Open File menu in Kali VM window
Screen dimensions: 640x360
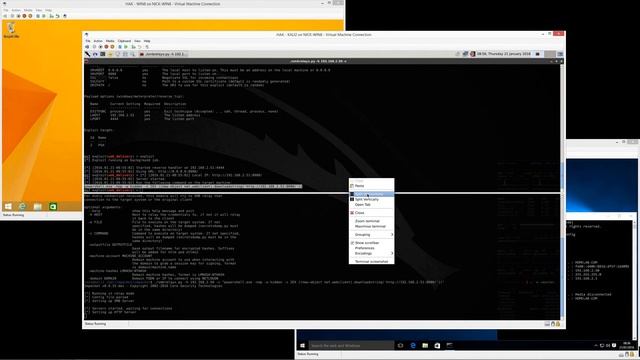coord(88,41)
